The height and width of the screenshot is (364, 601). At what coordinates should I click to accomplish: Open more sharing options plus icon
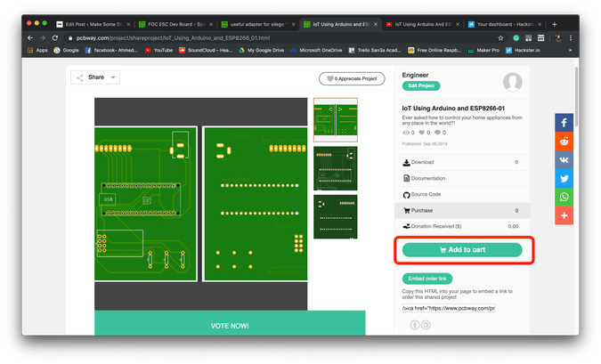click(564, 215)
